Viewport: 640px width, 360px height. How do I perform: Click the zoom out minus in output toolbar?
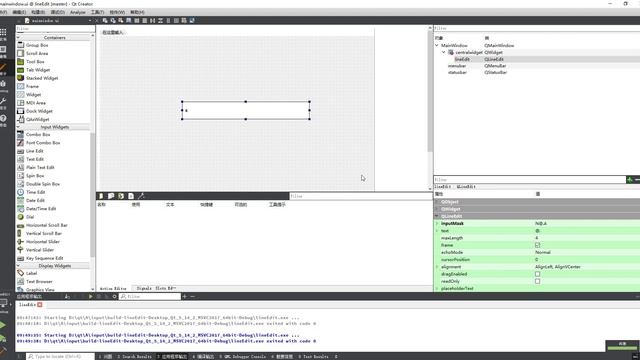pyautogui.click(x=192, y=296)
